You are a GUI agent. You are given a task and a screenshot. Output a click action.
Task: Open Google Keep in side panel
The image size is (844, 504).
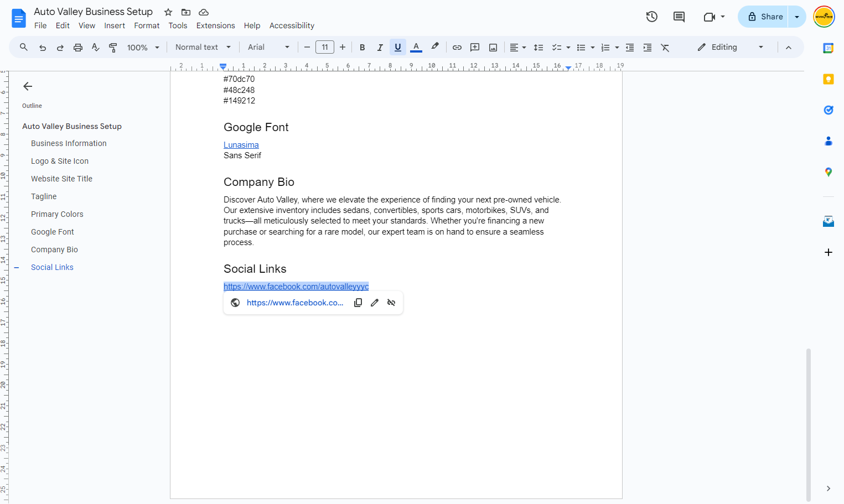click(x=829, y=79)
